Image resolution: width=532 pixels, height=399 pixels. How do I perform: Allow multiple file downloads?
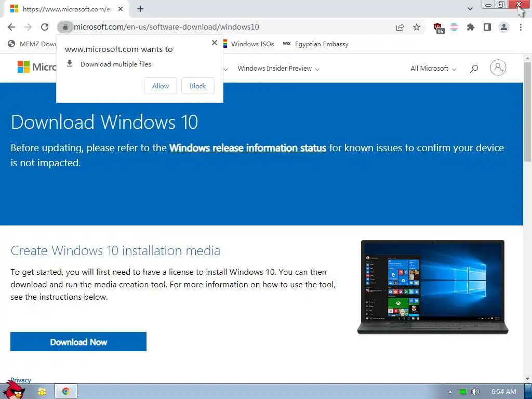click(161, 86)
